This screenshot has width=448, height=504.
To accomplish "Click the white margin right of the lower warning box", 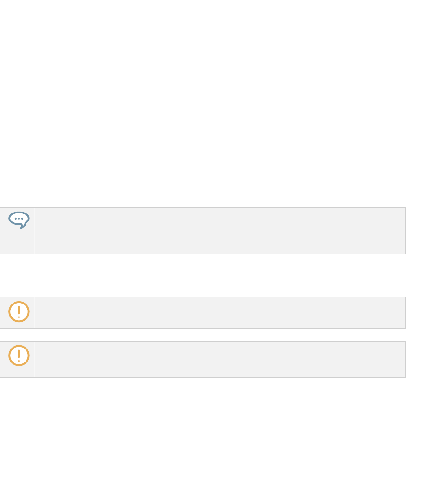I will pos(426,359).
